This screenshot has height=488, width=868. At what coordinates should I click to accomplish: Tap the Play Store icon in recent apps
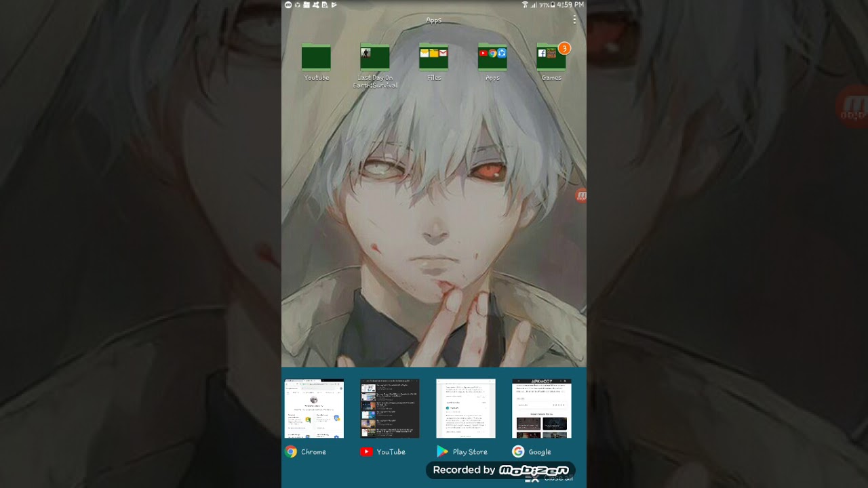442,452
